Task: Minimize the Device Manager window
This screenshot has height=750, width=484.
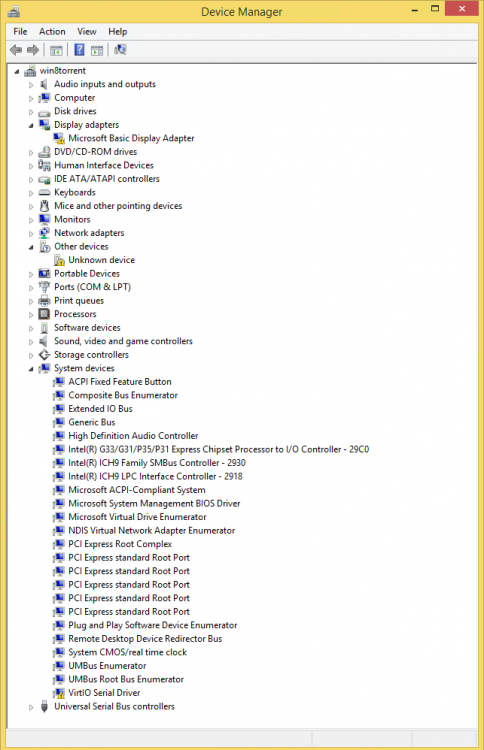Action: (415, 9)
